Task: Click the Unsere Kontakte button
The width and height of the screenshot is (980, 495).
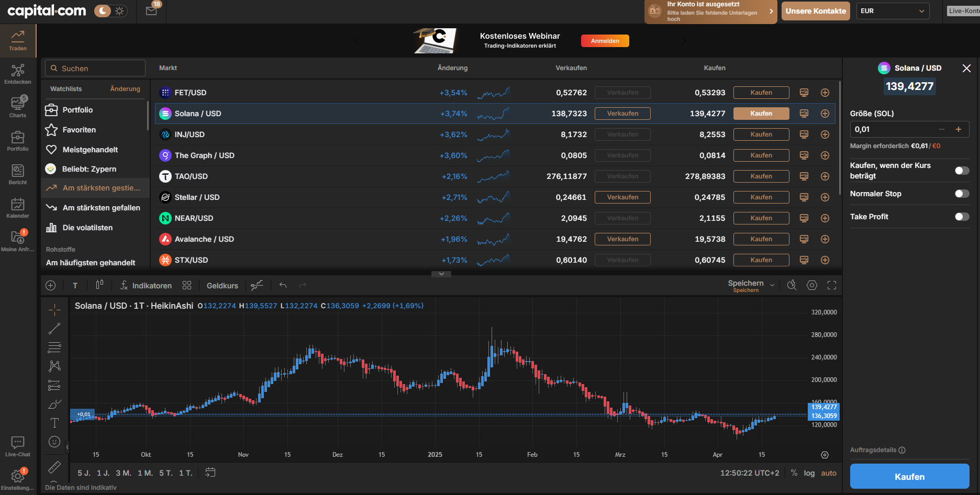Action: point(816,11)
